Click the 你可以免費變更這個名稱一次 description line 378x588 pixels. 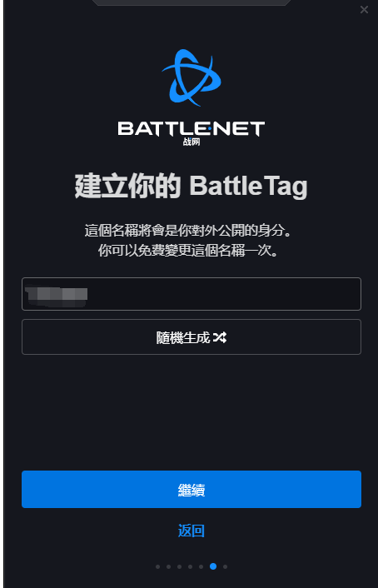188,251
